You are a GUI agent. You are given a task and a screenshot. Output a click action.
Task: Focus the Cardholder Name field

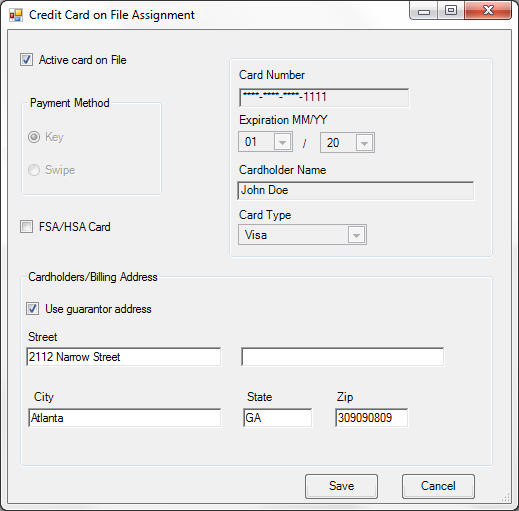tap(356, 190)
